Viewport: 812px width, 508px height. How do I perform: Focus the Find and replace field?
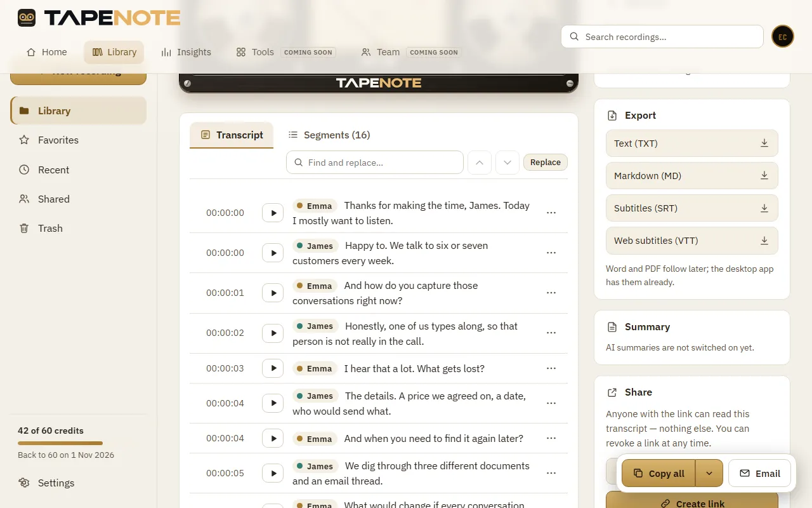click(375, 163)
